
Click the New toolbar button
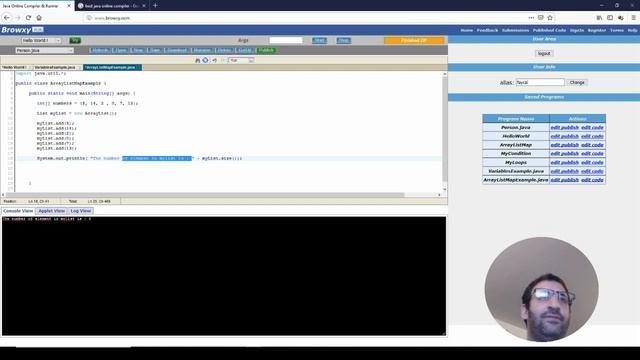(x=138, y=50)
